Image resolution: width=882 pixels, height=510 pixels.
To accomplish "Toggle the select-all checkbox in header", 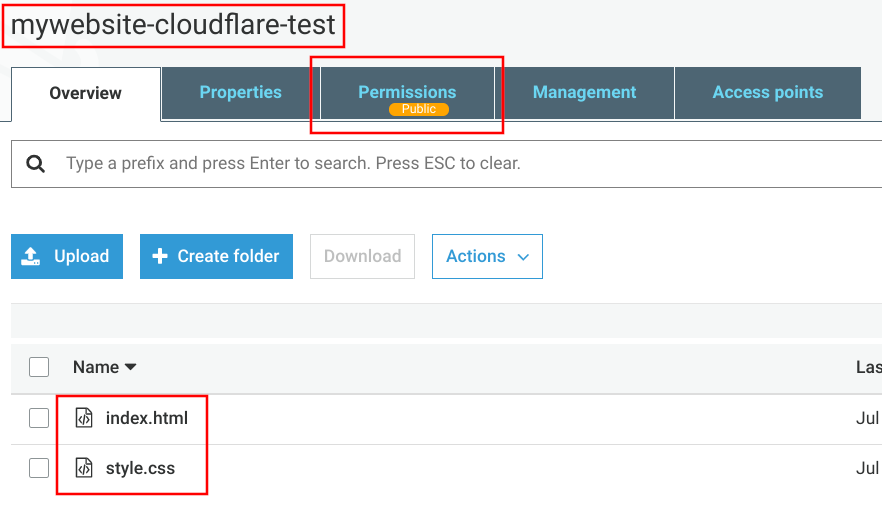I will [x=39, y=367].
